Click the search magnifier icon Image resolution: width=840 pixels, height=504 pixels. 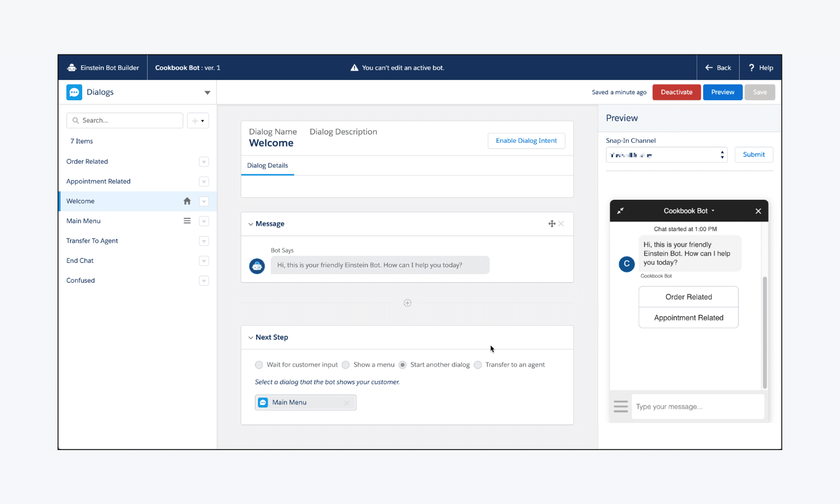(x=76, y=121)
